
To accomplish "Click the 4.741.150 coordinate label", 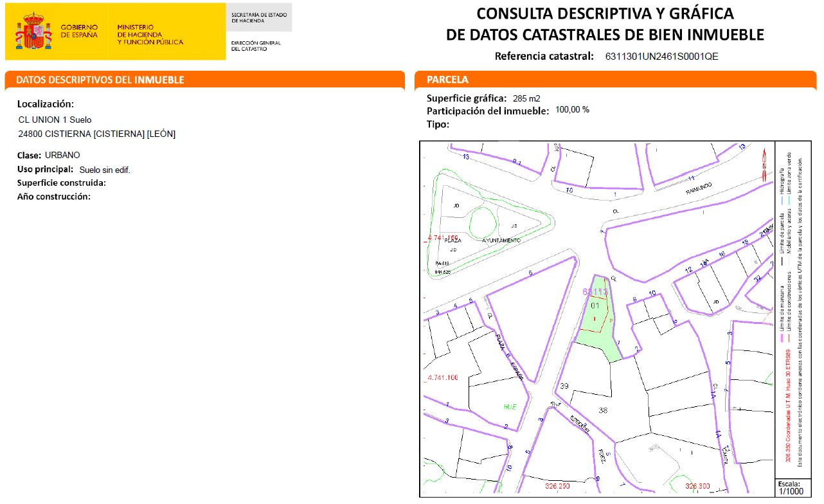I will [x=442, y=238].
